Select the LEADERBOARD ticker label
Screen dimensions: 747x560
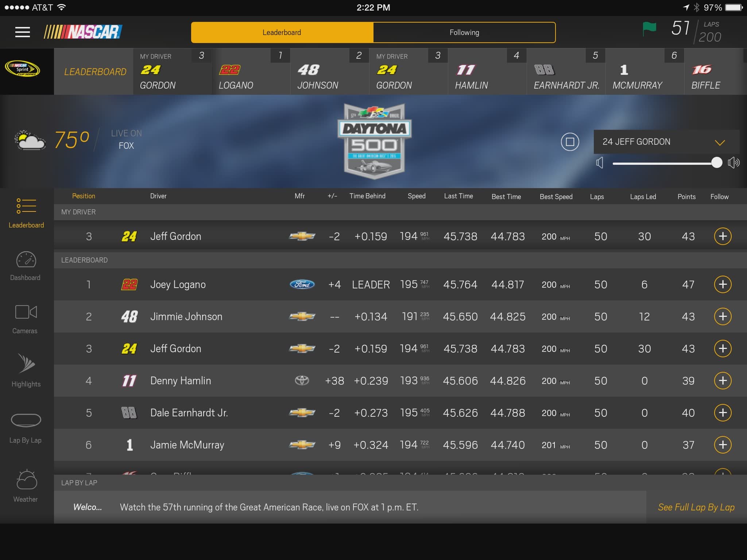click(95, 72)
